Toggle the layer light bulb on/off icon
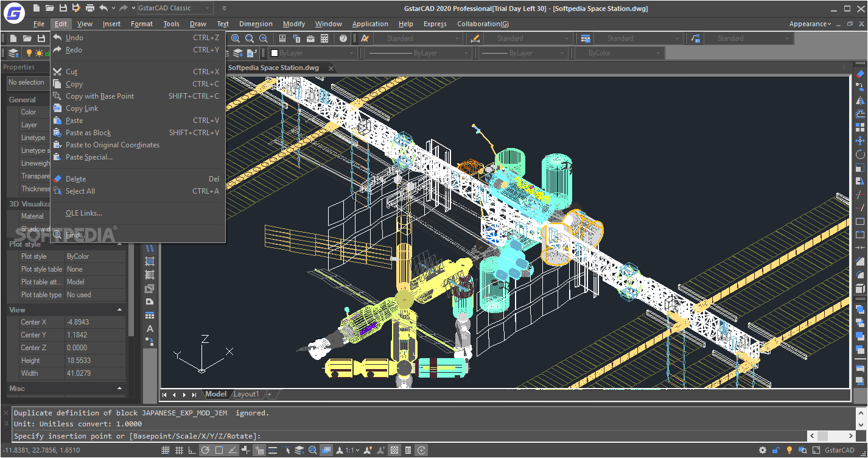Image resolution: width=868 pixels, height=458 pixels. [x=28, y=53]
